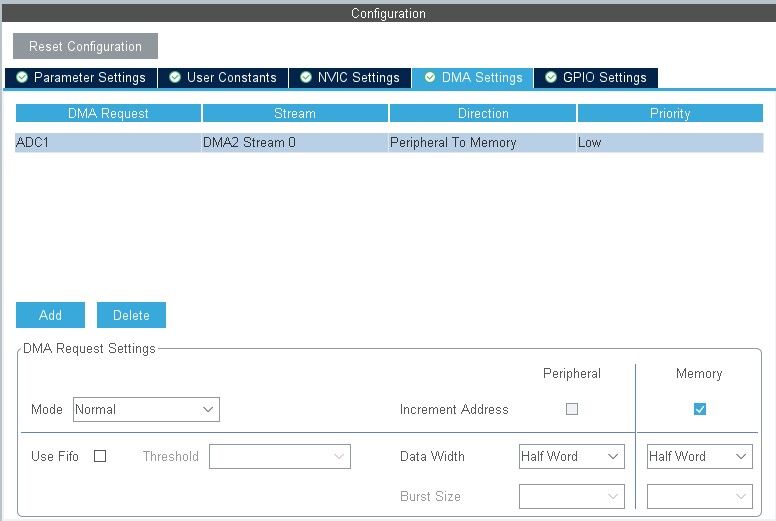Click the check icon beside NVIC Settings
The height and width of the screenshot is (521, 776).
[x=306, y=77]
